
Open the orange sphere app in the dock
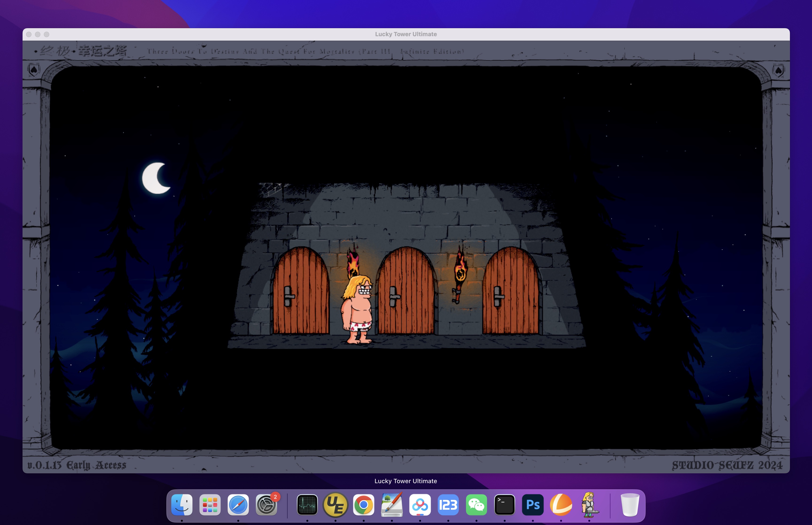(x=561, y=505)
